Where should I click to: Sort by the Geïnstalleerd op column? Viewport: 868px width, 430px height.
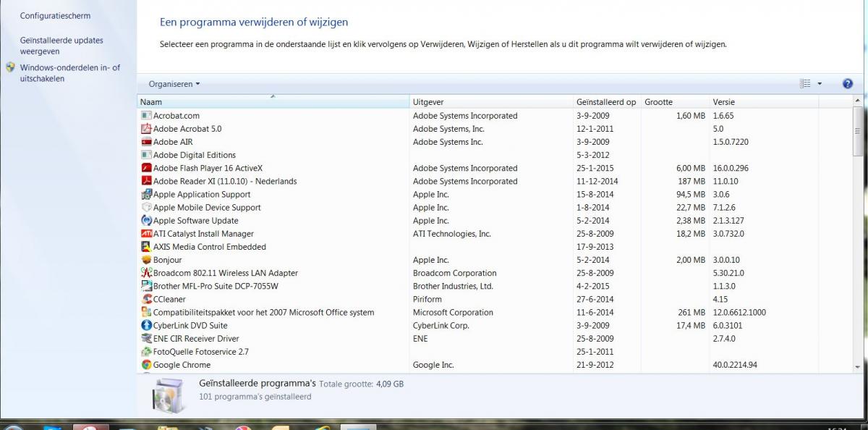tap(608, 102)
